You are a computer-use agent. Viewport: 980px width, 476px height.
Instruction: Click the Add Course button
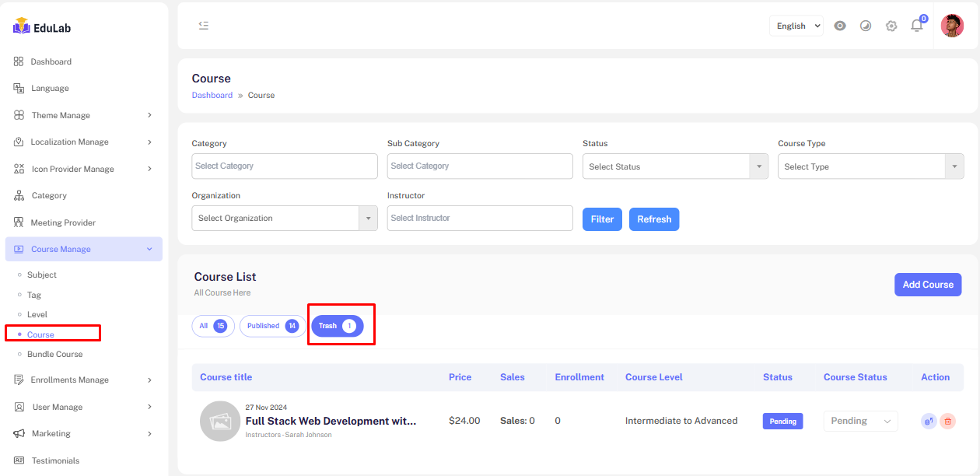927,285
